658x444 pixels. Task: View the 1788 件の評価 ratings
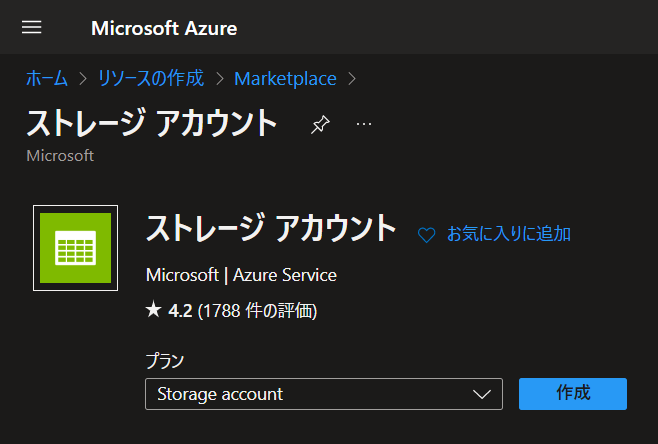pos(257,311)
